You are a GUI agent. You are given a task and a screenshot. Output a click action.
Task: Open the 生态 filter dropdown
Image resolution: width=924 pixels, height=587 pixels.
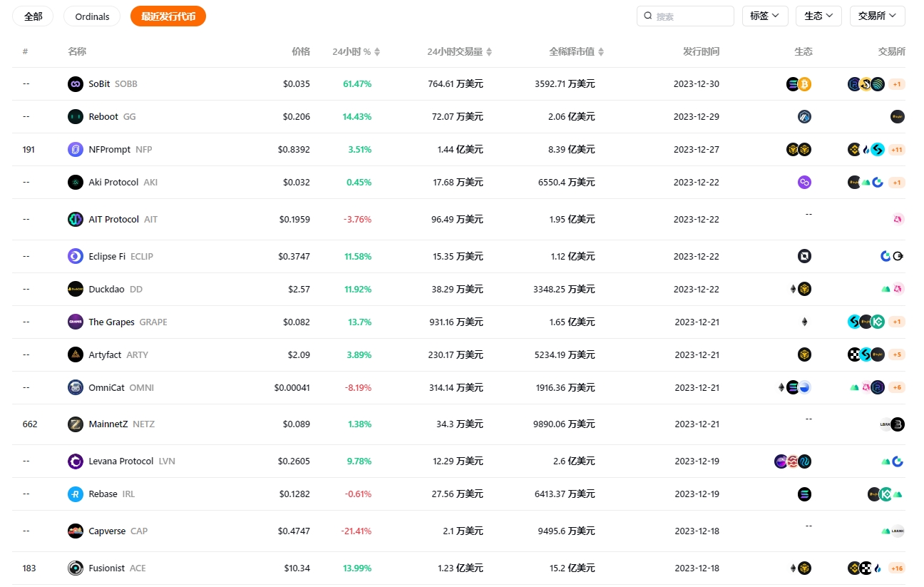click(818, 16)
